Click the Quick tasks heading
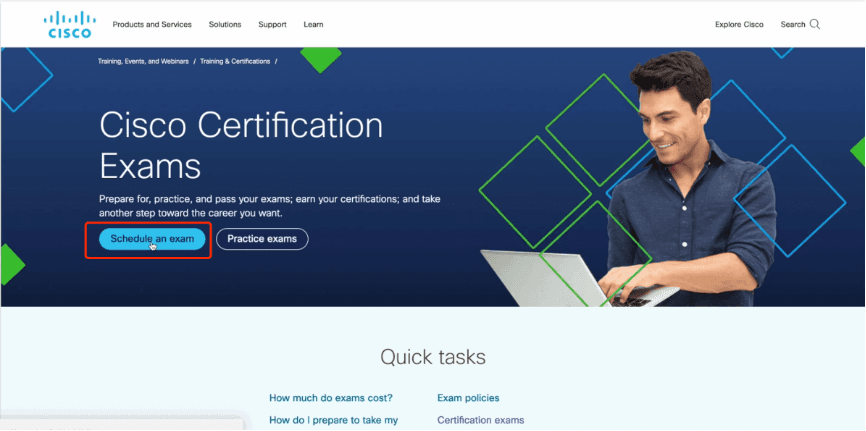Screen dimensions: 866x431 pyautogui.click(x=433, y=357)
